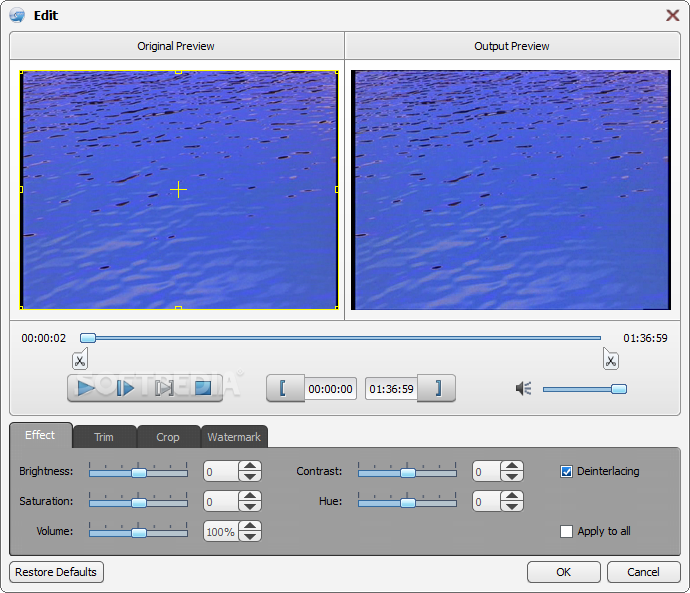Click the total duration 01:36:59 label
Screen dimensions: 690x593
pyautogui.click(x=645, y=338)
